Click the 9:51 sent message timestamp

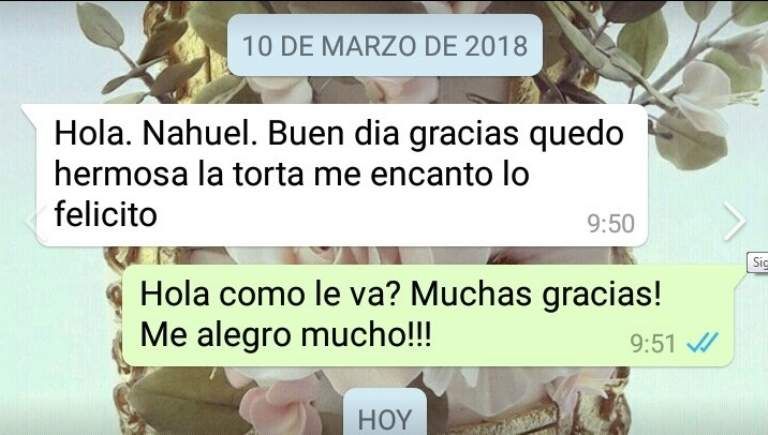(653, 343)
